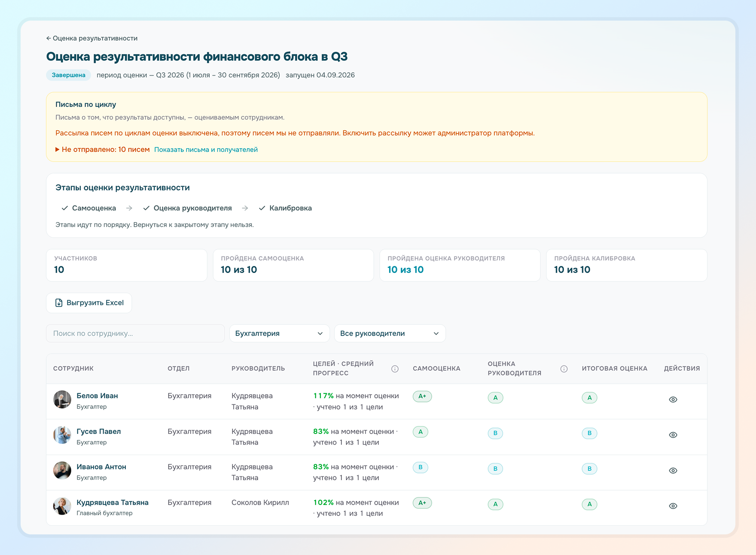Go back to Оценка результативности
This screenshot has width=756, height=555.
click(x=92, y=38)
